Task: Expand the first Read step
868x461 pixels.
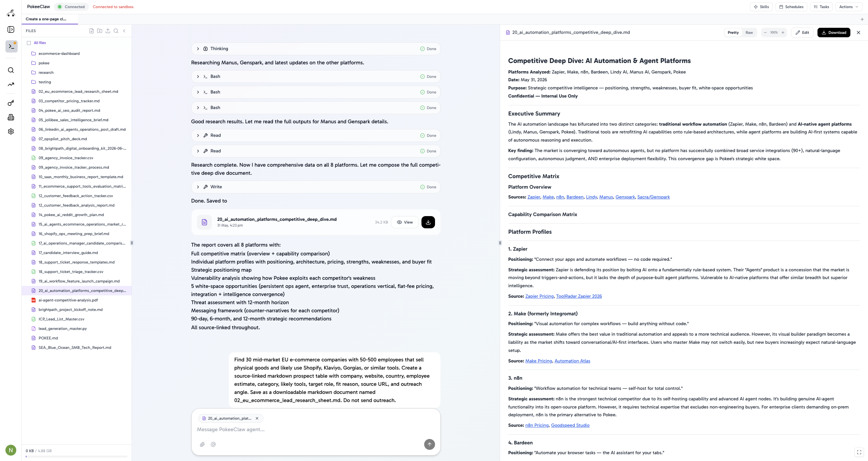Action: coord(316,135)
